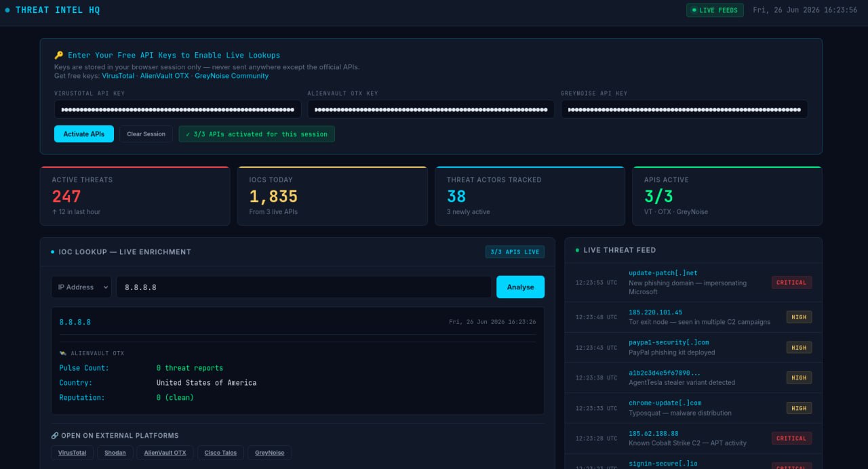Image resolution: width=868 pixels, height=469 pixels.
Task: Click the Country value United States of America
Action: pos(206,383)
